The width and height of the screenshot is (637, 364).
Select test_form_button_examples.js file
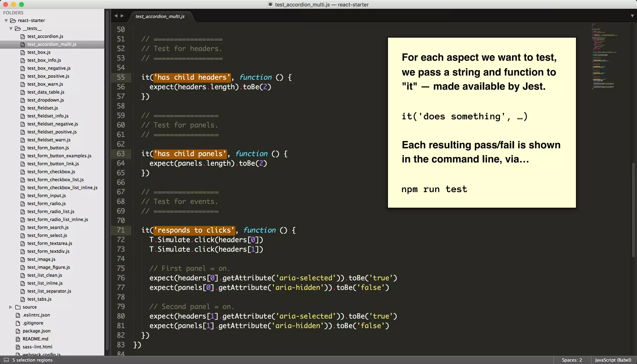point(59,156)
